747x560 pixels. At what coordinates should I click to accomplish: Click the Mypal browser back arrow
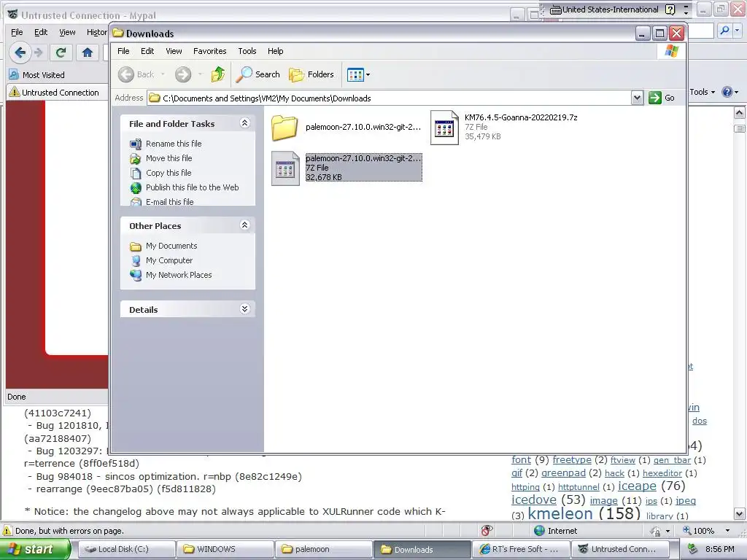pyautogui.click(x=20, y=52)
